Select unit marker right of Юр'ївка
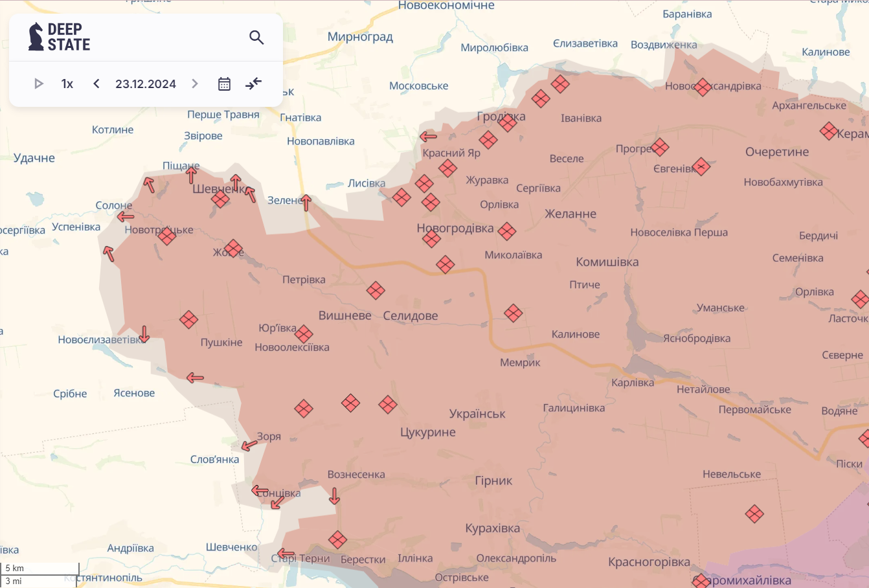This screenshot has width=869, height=588. coord(304,334)
